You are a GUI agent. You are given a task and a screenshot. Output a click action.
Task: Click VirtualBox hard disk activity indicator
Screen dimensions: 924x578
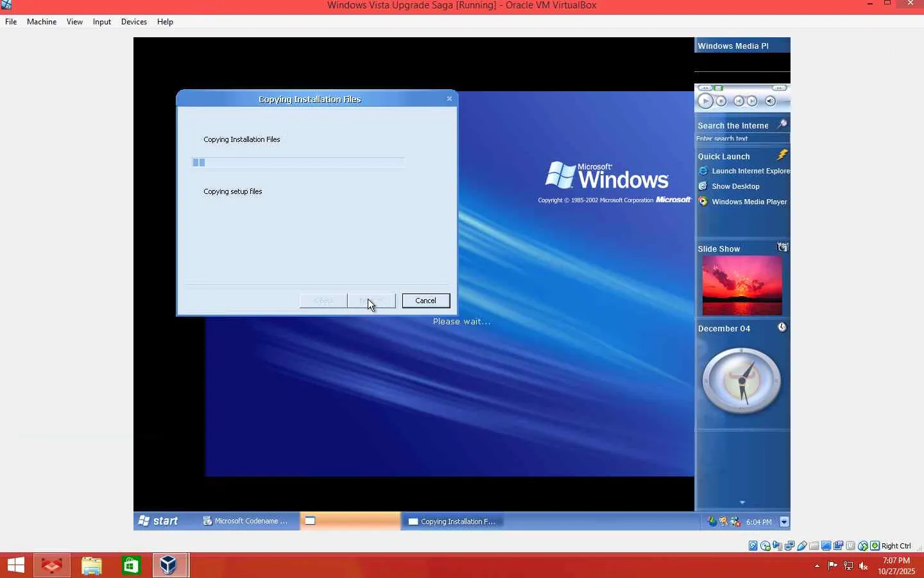[x=753, y=546]
